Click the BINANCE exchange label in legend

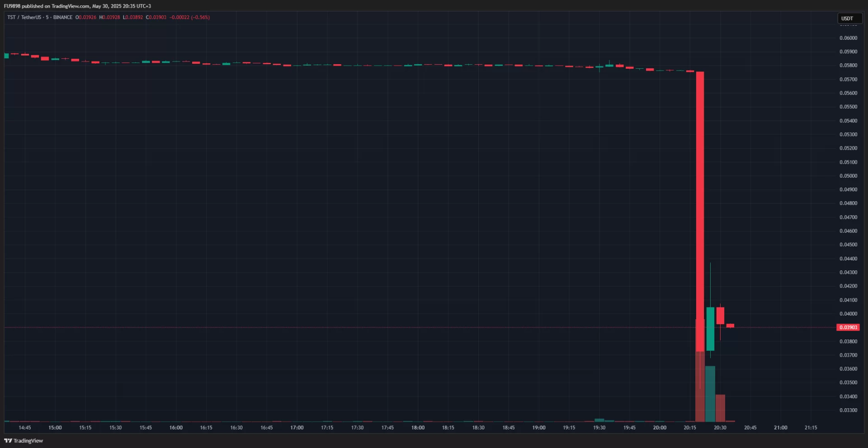click(62, 17)
